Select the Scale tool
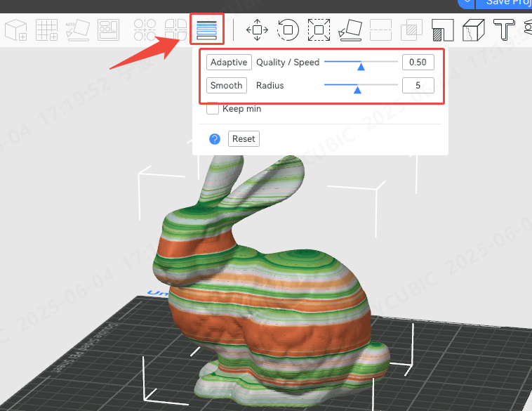Viewport: 532px width, 411px height. point(319,30)
